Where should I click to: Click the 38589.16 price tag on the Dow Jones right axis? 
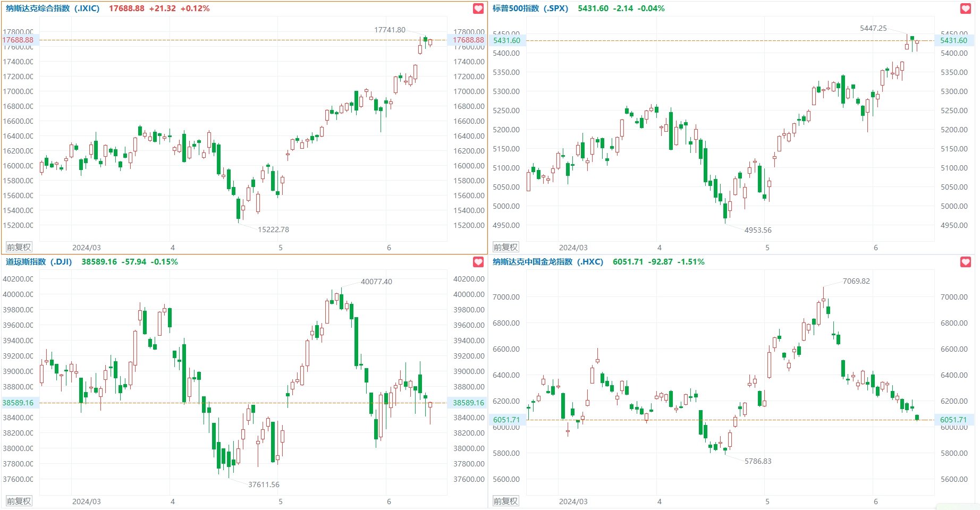point(468,403)
